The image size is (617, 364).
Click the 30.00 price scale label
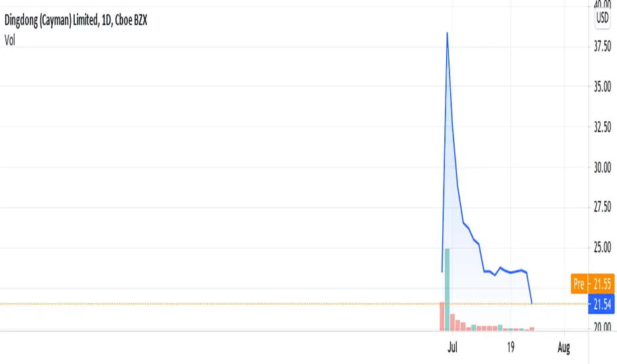click(602, 167)
